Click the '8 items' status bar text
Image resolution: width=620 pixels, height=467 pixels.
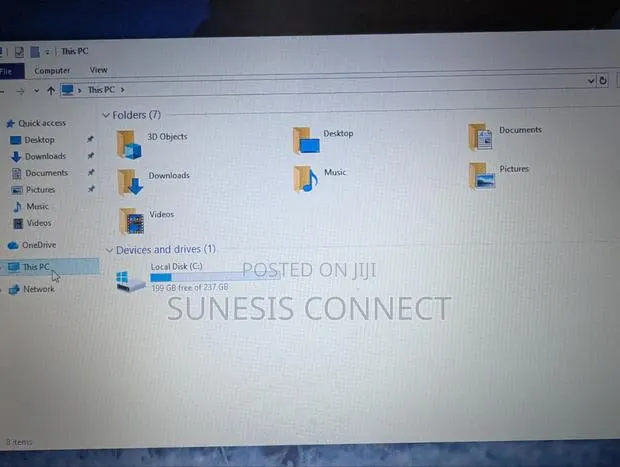(x=19, y=442)
